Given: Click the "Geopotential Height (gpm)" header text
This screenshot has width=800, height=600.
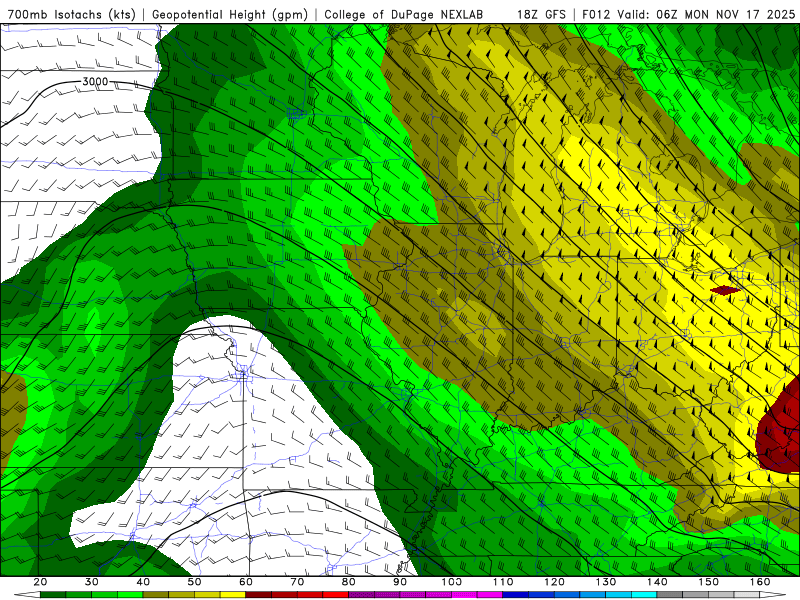Looking at the screenshot, I should (230, 15).
